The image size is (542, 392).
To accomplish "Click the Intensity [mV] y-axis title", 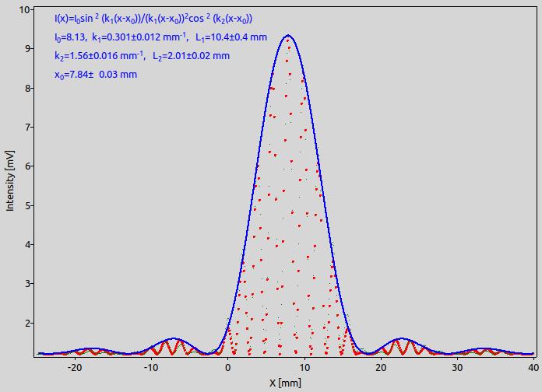I will [x=9, y=180].
